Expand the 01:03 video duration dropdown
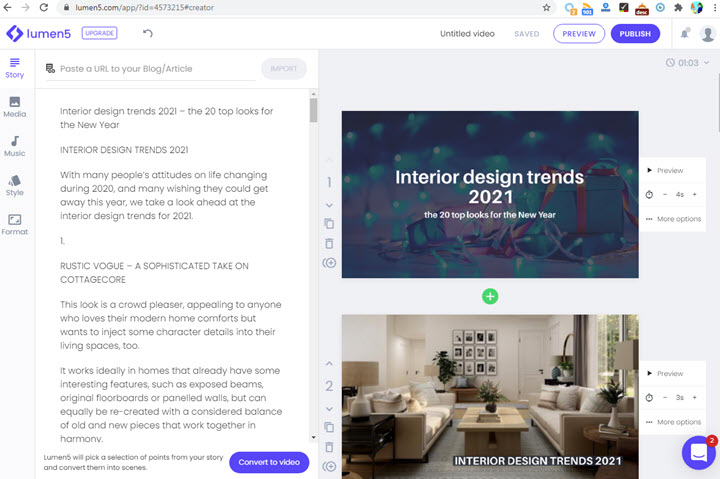This screenshot has height=479, width=720. pyautogui.click(x=687, y=63)
